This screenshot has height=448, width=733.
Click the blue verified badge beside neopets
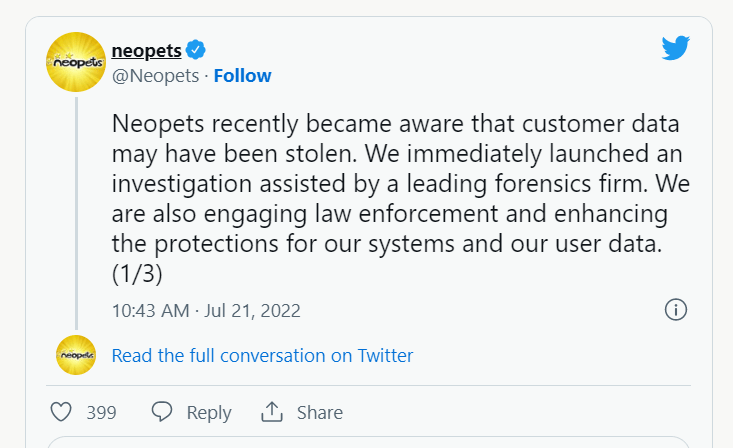pos(195,50)
